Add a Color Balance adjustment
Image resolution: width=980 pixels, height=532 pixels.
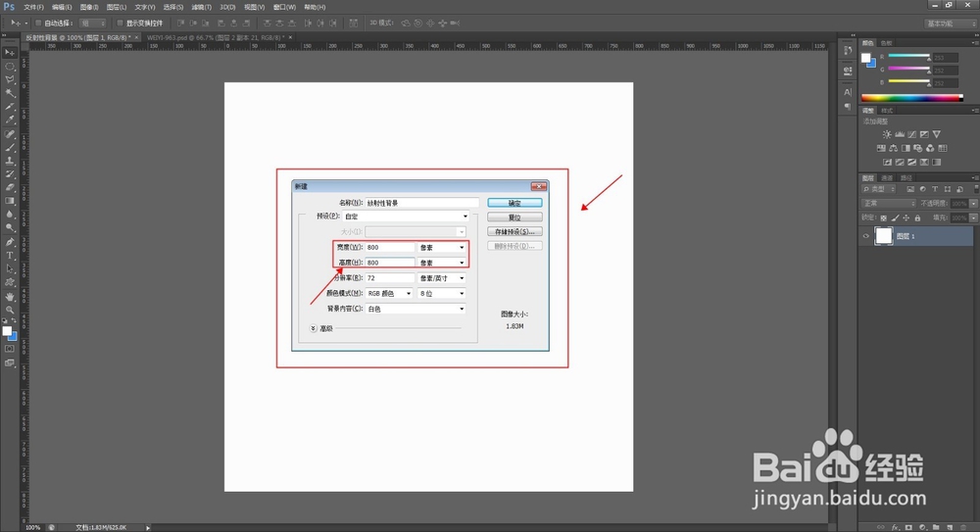(x=893, y=148)
